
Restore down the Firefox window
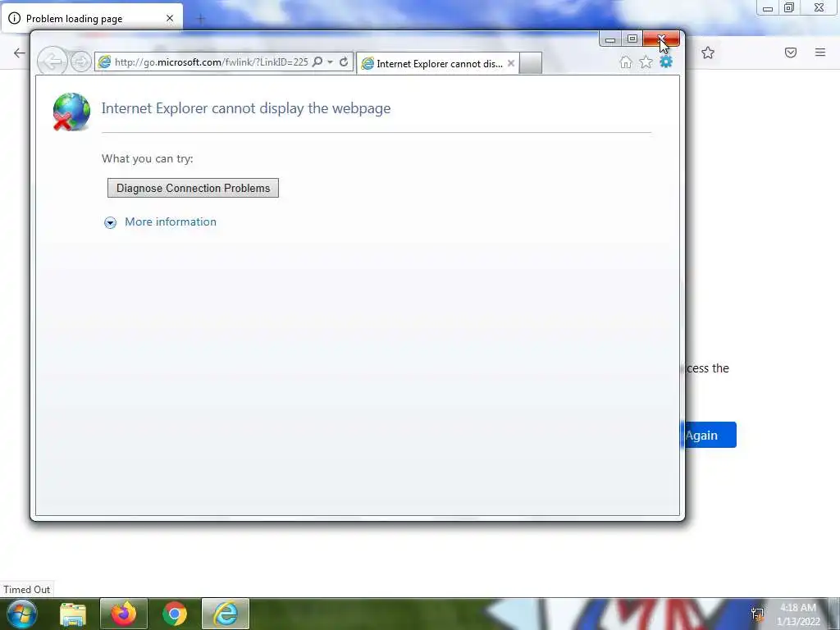(x=789, y=8)
